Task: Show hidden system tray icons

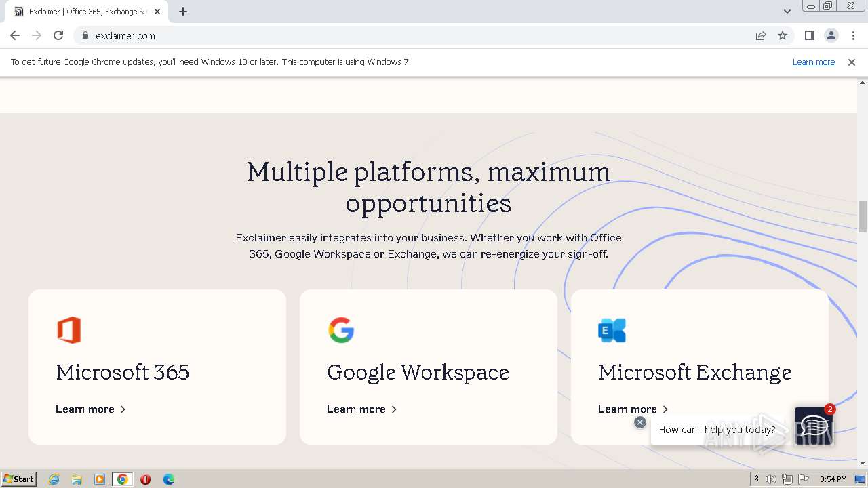Action: point(756,479)
